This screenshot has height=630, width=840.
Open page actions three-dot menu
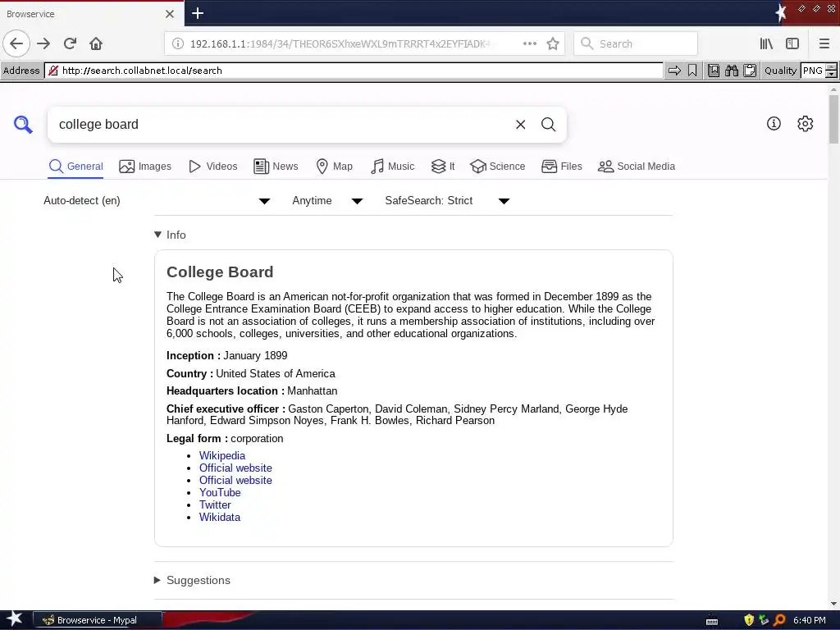(529, 43)
